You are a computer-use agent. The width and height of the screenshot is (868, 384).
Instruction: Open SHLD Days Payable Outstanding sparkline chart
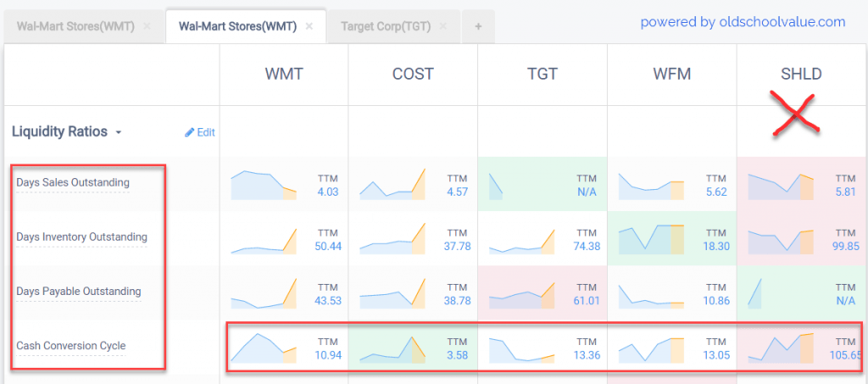(755, 293)
